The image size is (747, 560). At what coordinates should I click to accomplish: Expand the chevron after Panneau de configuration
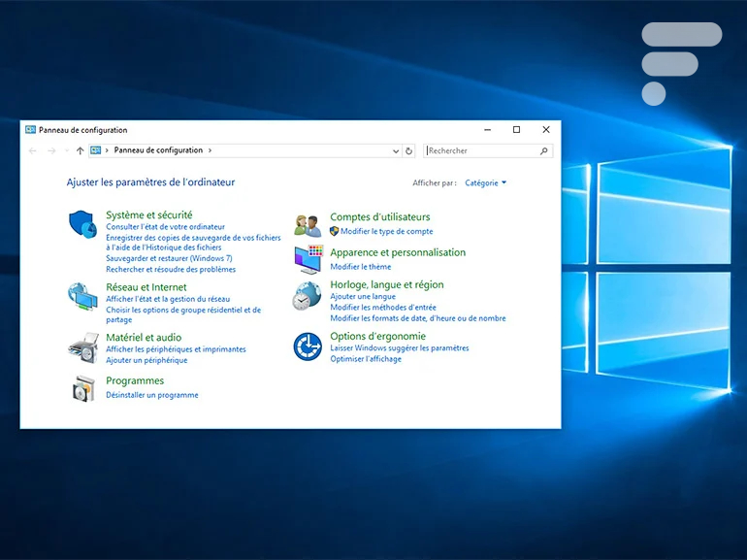pyautogui.click(x=210, y=150)
